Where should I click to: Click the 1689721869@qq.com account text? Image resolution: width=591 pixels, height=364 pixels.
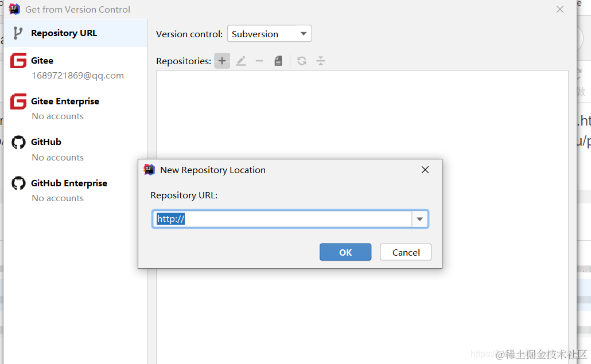(77, 76)
